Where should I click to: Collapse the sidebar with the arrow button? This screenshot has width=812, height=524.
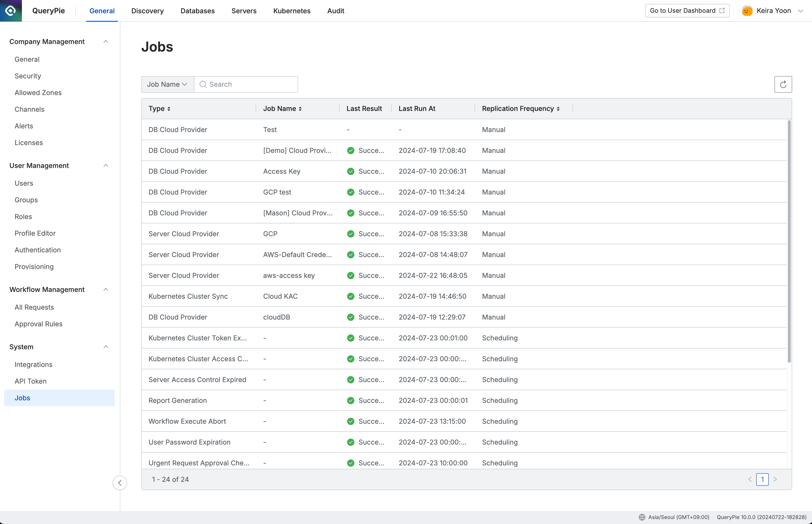click(x=120, y=483)
